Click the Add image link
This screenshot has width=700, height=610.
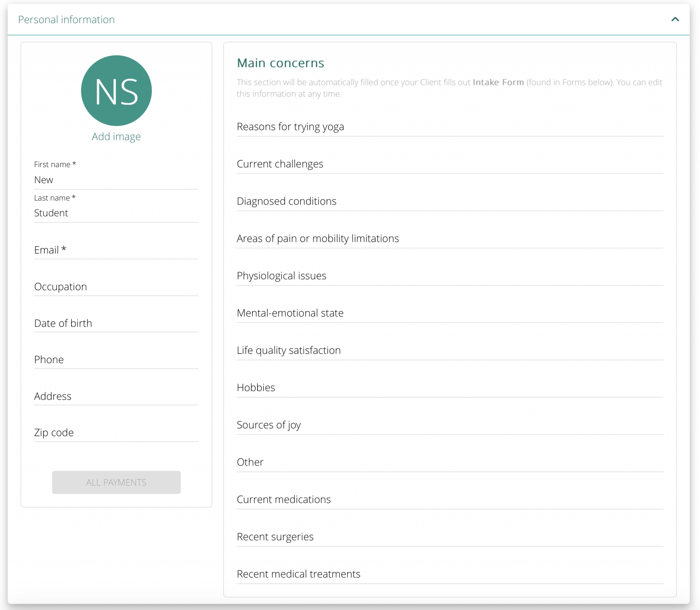pos(116,136)
